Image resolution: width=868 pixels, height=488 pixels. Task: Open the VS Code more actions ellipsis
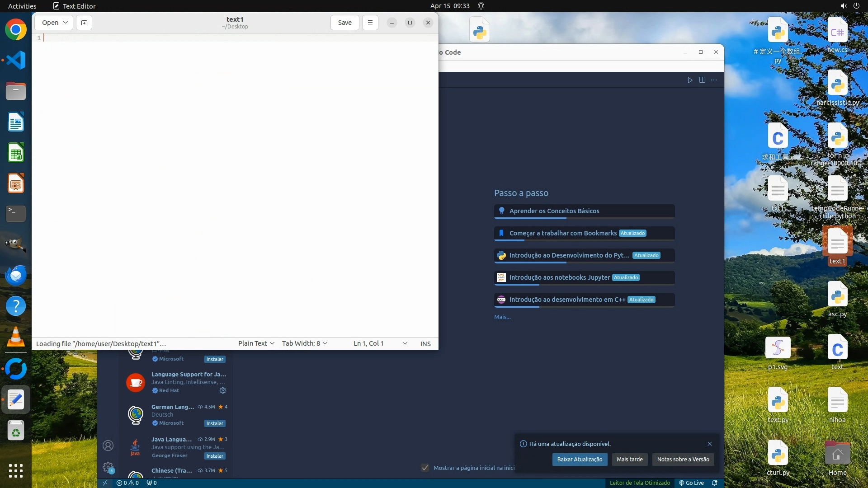(x=714, y=80)
